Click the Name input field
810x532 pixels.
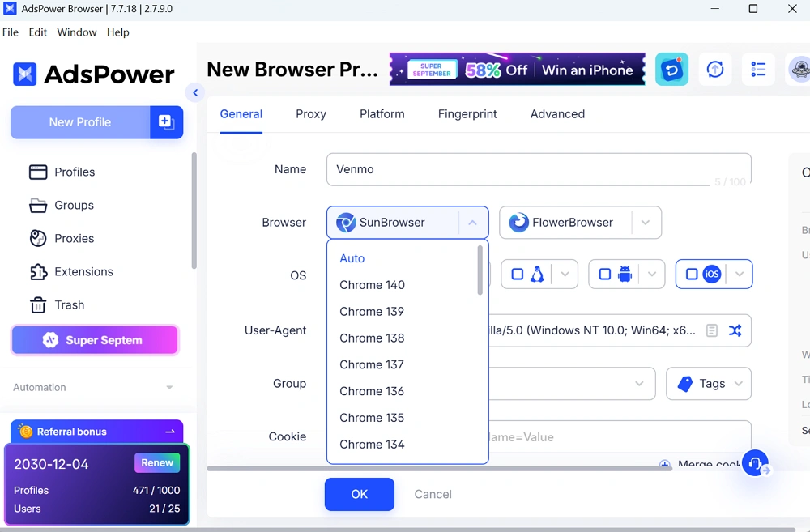[518, 170]
